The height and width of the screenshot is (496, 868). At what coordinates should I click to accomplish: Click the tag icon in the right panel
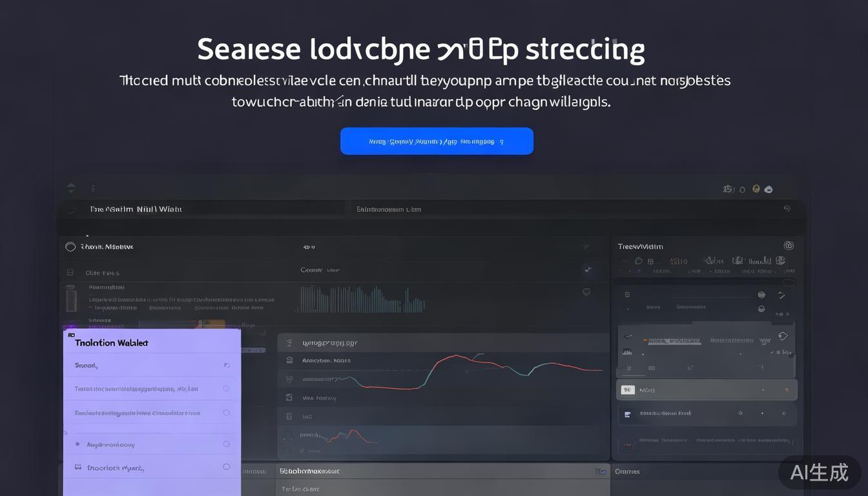point(783,336)
